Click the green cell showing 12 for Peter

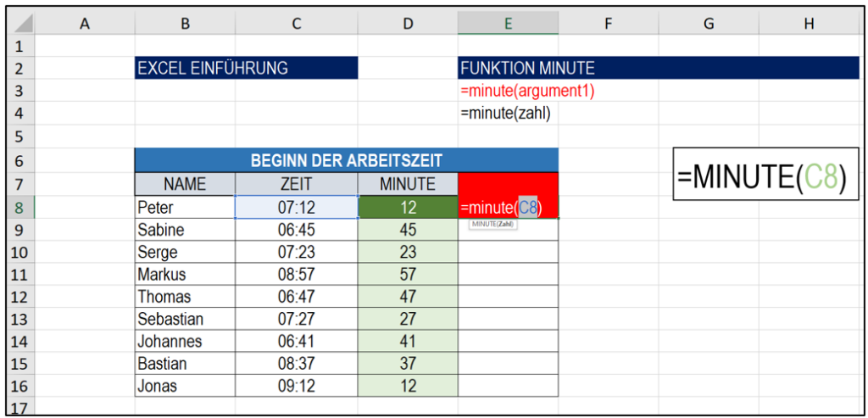pyautogui.click(x=408, y=208)
